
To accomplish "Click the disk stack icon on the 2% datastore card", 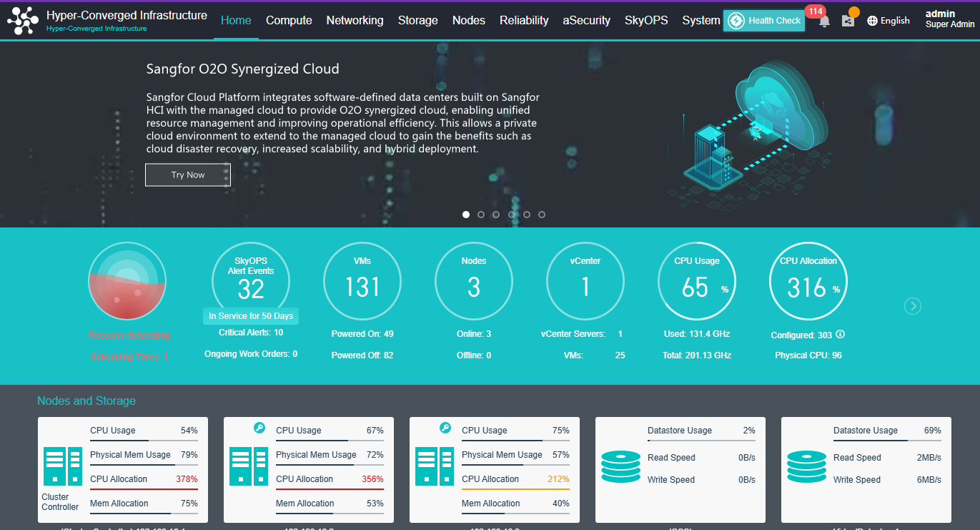I will [621, 467].
